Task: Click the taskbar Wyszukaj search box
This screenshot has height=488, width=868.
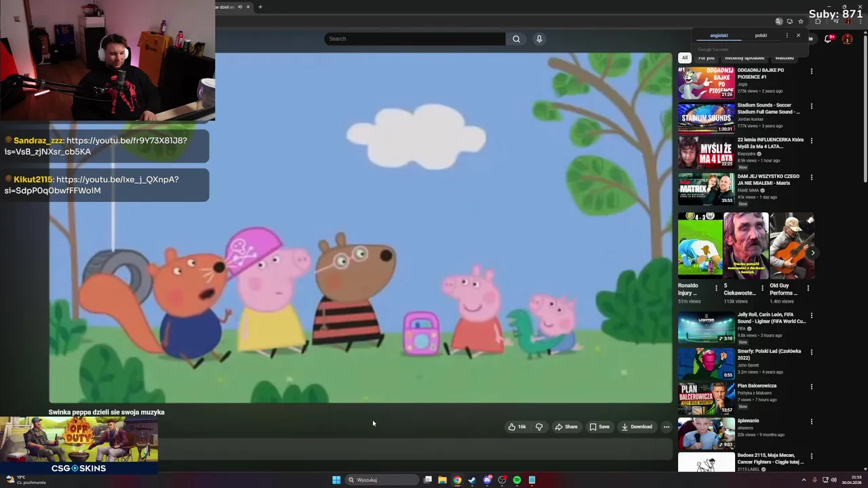Action: (x=382, y=480)
